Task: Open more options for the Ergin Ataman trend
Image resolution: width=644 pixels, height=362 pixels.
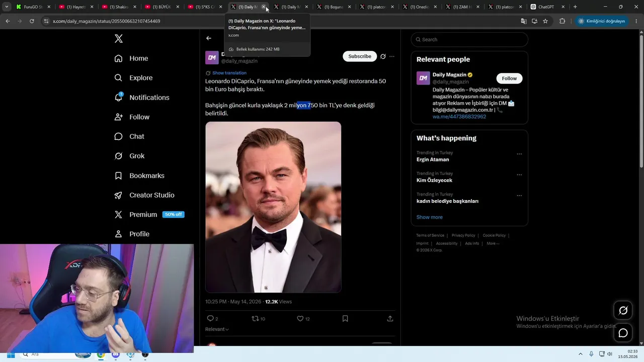Action: coord(519,154)
